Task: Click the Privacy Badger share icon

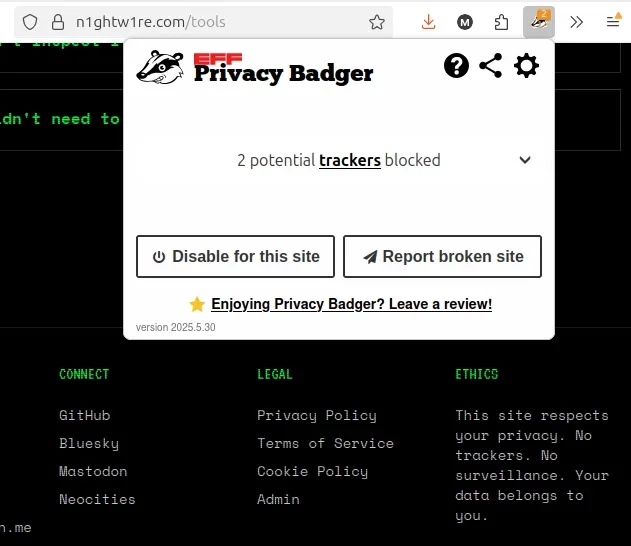Action: (x=491, y=65)
